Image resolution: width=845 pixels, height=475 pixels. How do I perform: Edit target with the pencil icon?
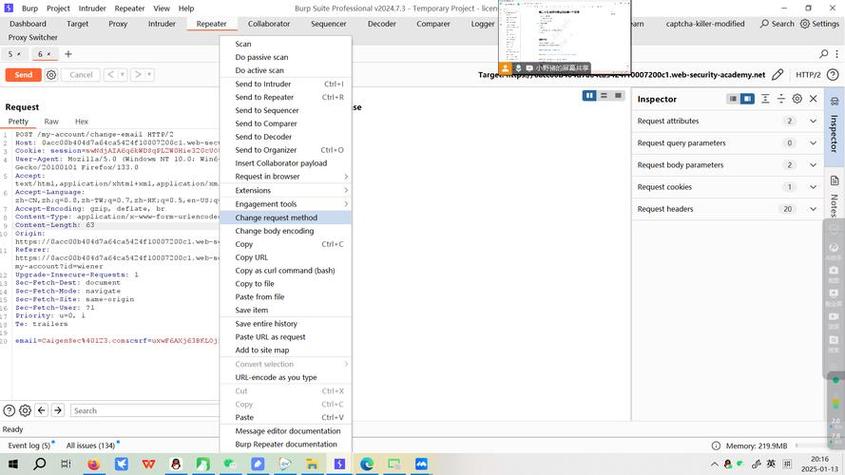click(x=777, y=75)
